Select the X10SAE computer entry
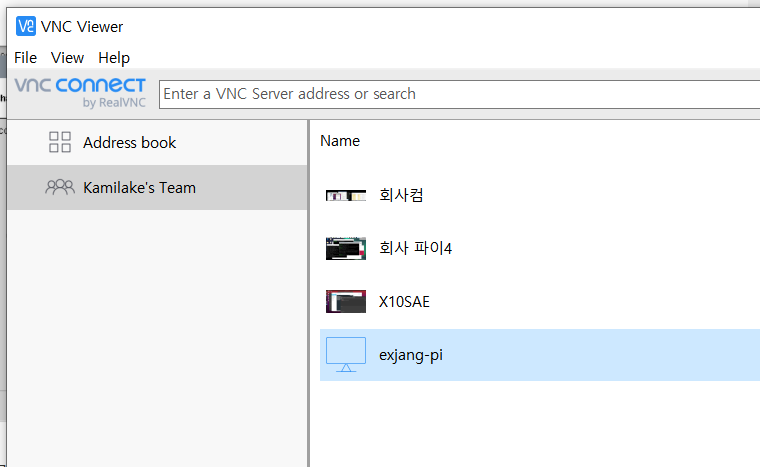 coord(540,302)
